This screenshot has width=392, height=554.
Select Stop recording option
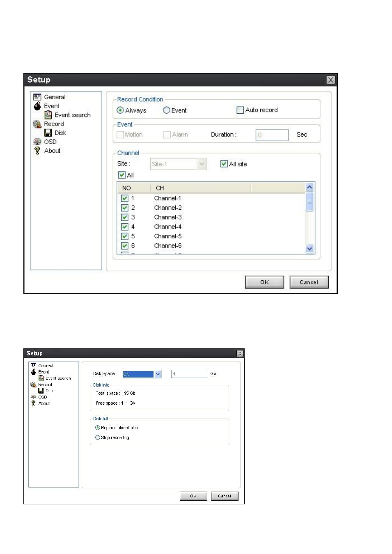coord(98,437)
